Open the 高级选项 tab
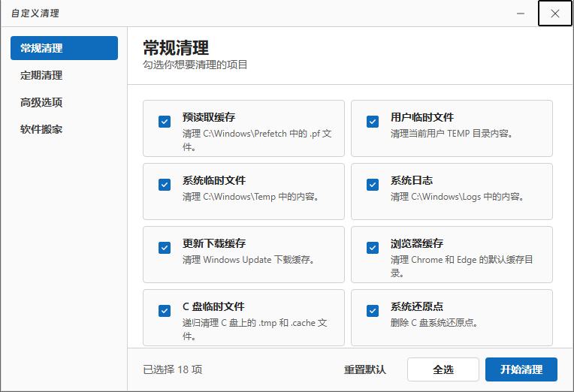 pos(64,102)
